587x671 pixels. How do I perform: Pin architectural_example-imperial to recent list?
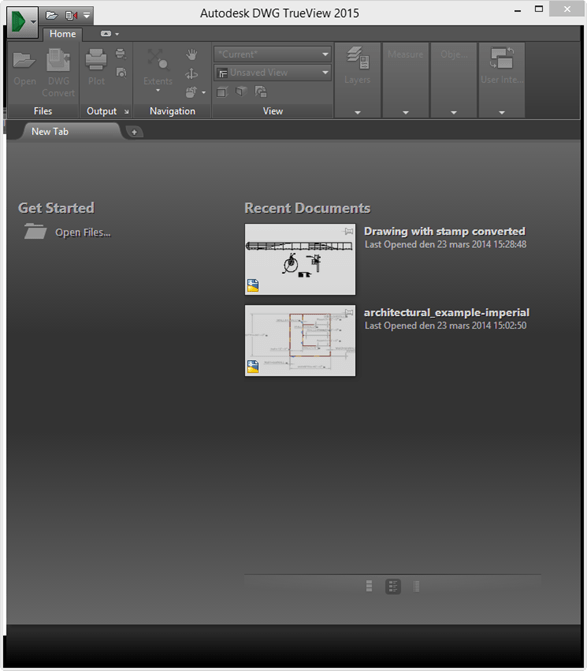pyautogui.click(x=349, y=312)
